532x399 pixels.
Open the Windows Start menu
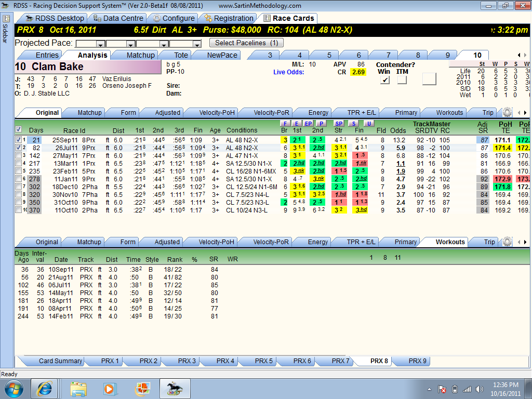(14, 389)
